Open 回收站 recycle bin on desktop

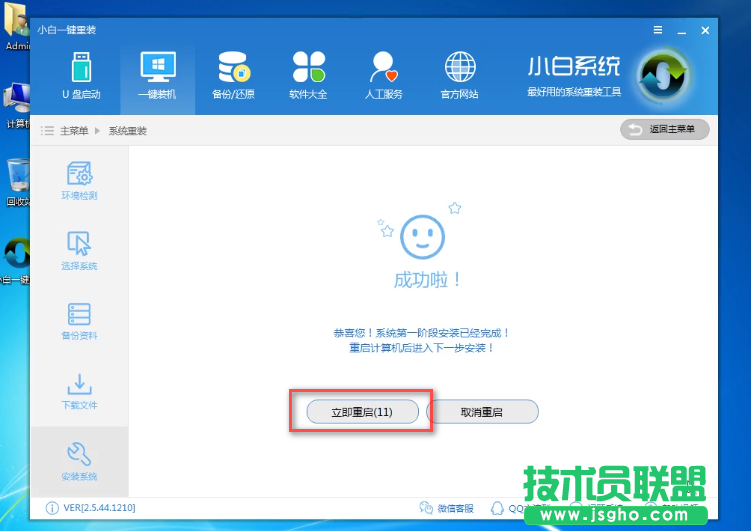[x=18, y=183]
